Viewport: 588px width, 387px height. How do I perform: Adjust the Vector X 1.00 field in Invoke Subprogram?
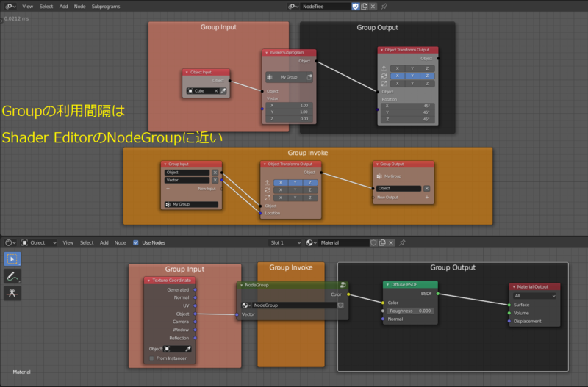click(289, 106)
